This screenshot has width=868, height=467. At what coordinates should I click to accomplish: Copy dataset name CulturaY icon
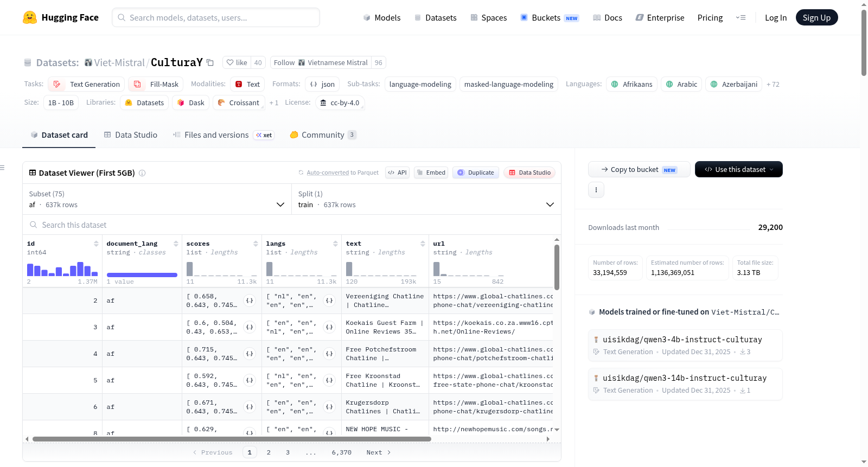click(x=210, y=63)
